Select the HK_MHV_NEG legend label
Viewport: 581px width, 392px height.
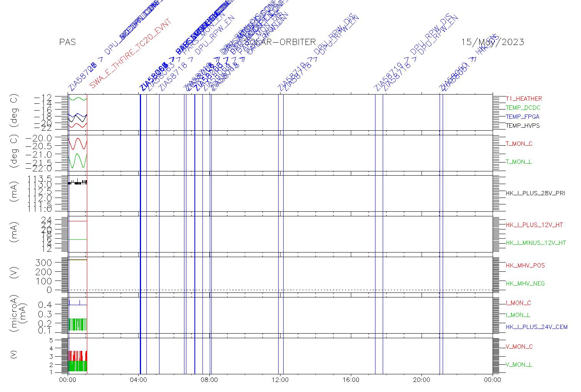pos(525,284)
